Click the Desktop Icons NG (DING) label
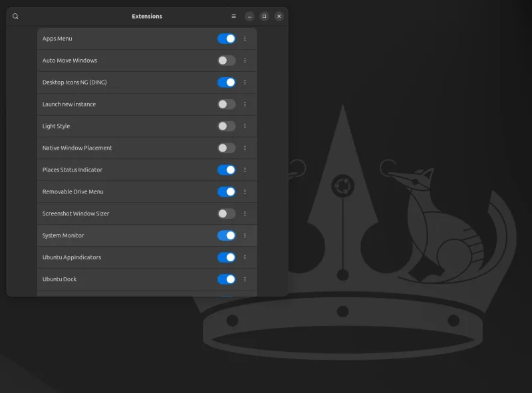 point(74,82)
